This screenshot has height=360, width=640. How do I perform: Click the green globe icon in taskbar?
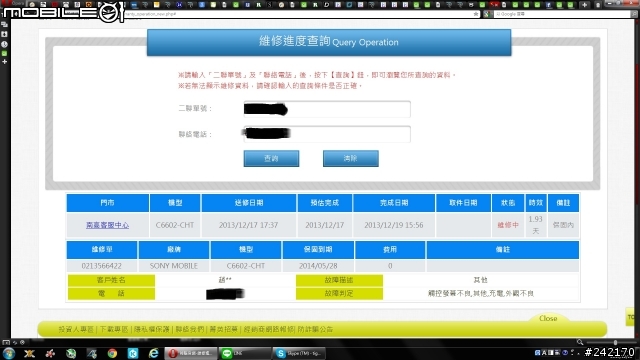(71, 353)
